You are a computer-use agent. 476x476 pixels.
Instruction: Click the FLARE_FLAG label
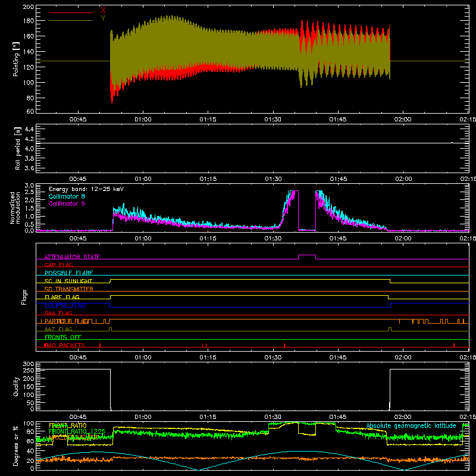click(62, 297)
